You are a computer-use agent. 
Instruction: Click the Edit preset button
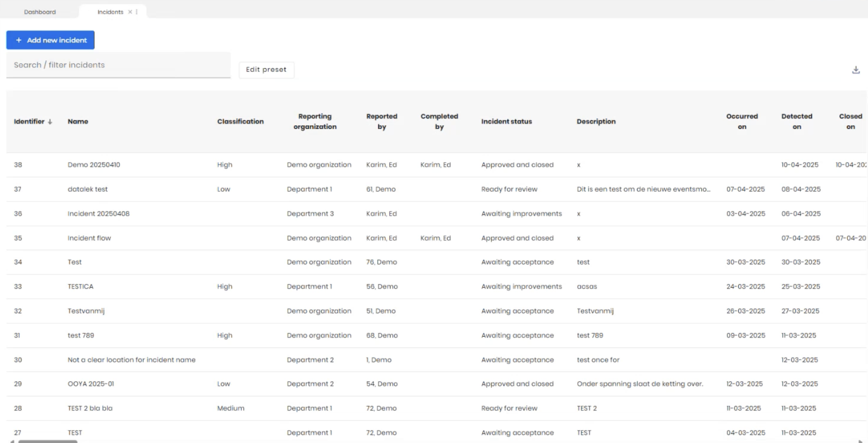click(x=266, y=70)
